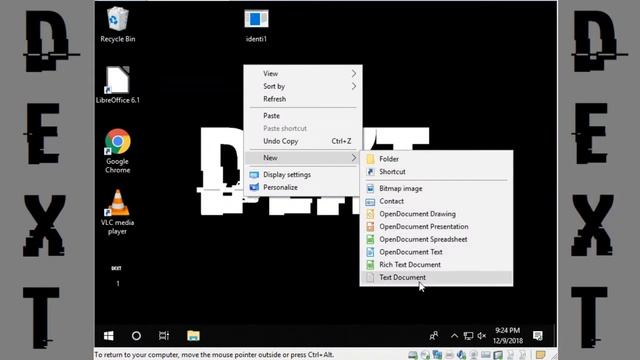The image size is (640, 360).
Task: Open the People icon in the taskbar
Action: (434, 336)
